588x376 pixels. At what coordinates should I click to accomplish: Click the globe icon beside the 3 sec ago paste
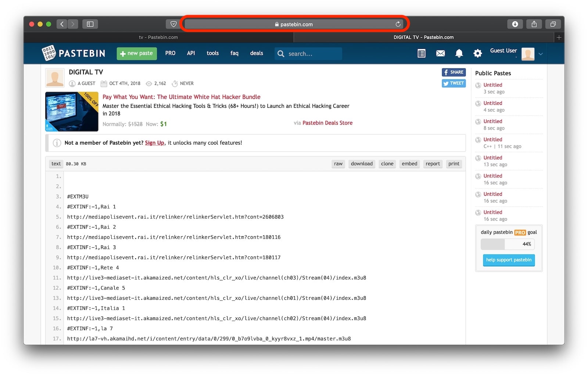(478, 85)
